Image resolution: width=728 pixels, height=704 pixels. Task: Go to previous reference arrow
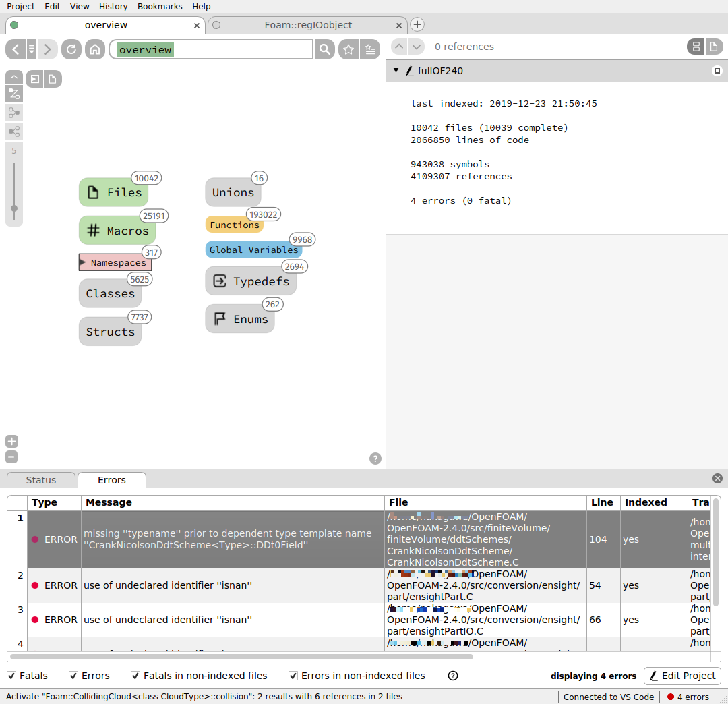tap(399, 47)
